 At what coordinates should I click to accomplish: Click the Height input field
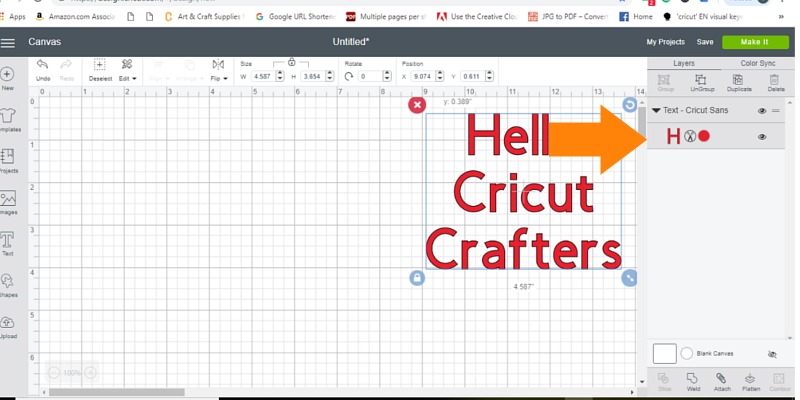coord(312,76)
